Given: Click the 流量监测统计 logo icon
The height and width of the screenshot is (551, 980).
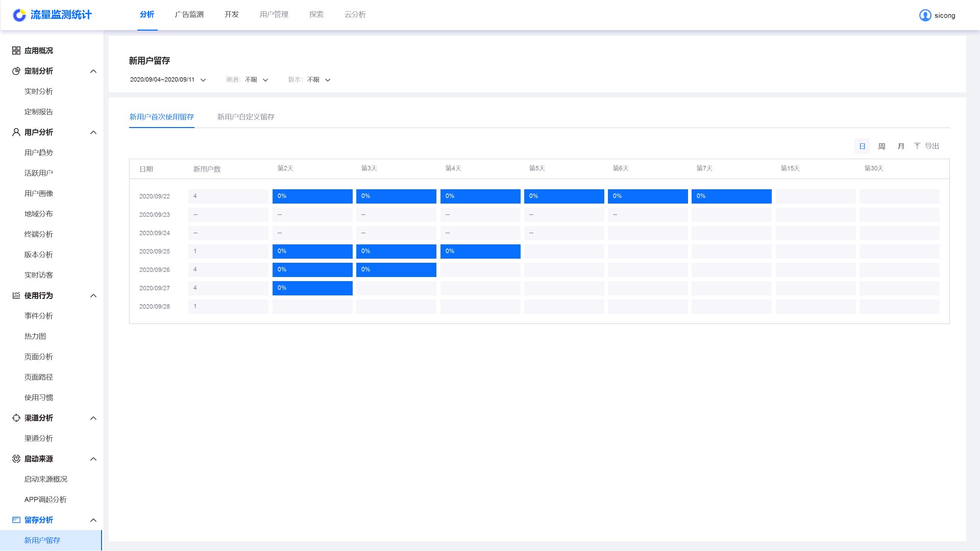Looking at the screenshot, I should 19,15.
